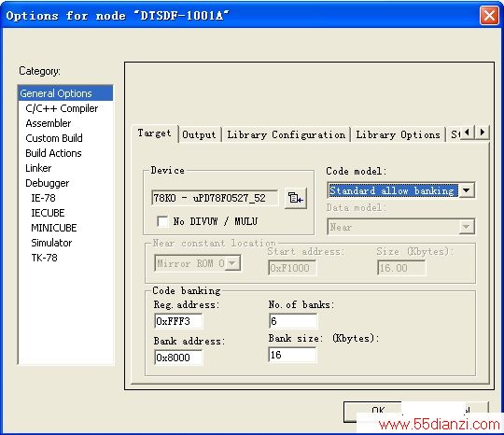
Task: Click the Bank size Kbytes field
Action: [292, 355]
